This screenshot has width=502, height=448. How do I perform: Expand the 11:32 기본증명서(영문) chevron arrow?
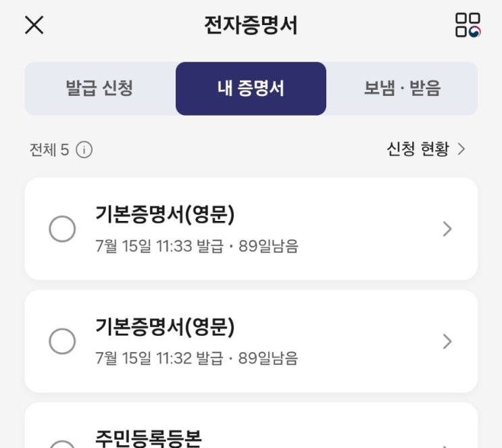[x=447, y=341]
